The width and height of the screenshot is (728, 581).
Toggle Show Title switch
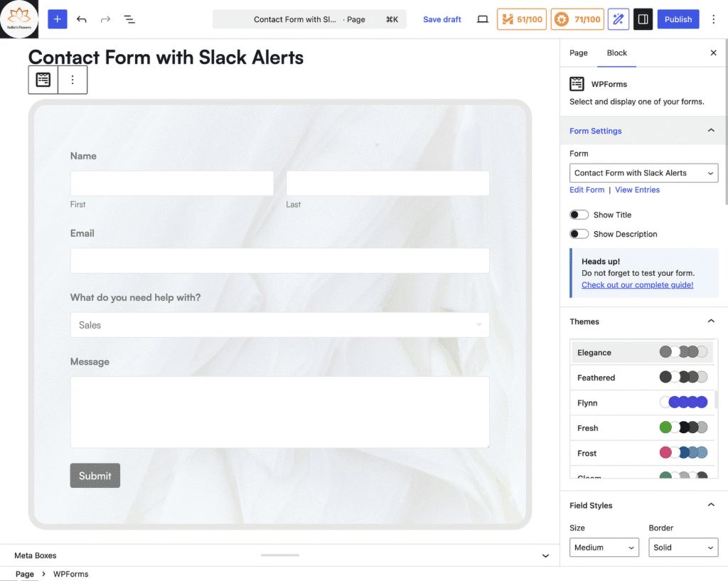tap(579, 215)
